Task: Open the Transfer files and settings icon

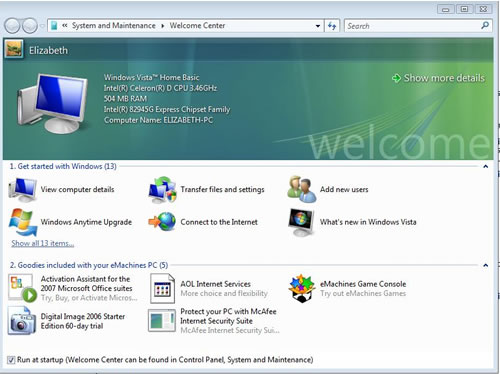Action: point(162,189)
